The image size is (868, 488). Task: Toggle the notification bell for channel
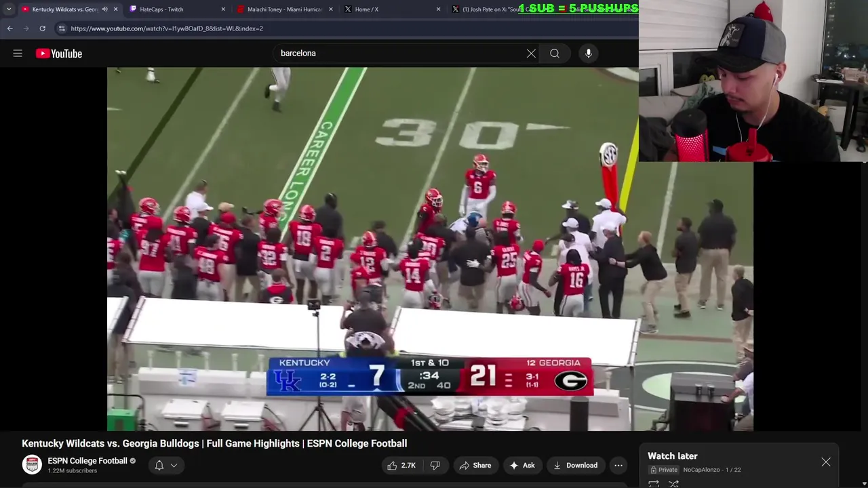pyautogui.click(x=159, y=465)
